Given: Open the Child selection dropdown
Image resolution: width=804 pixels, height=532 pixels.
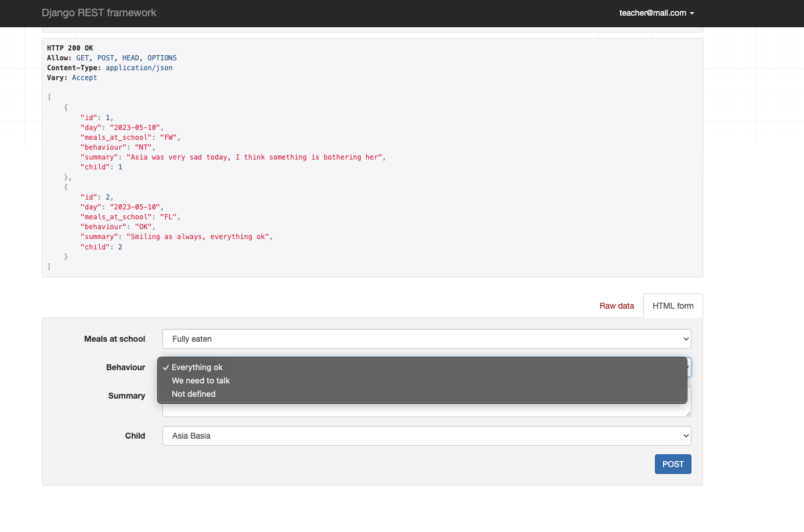Looking at the screenshot, I should (x=427, y=436).
